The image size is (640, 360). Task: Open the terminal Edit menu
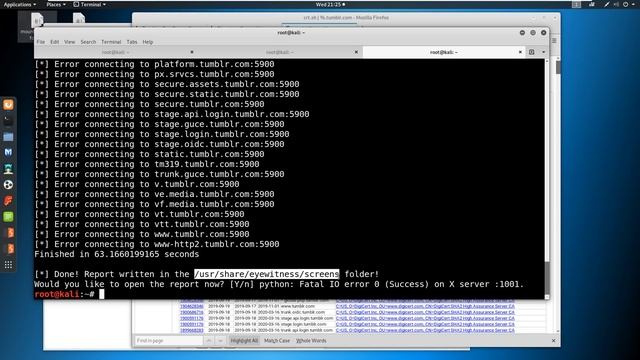click(x=55, y=42)
